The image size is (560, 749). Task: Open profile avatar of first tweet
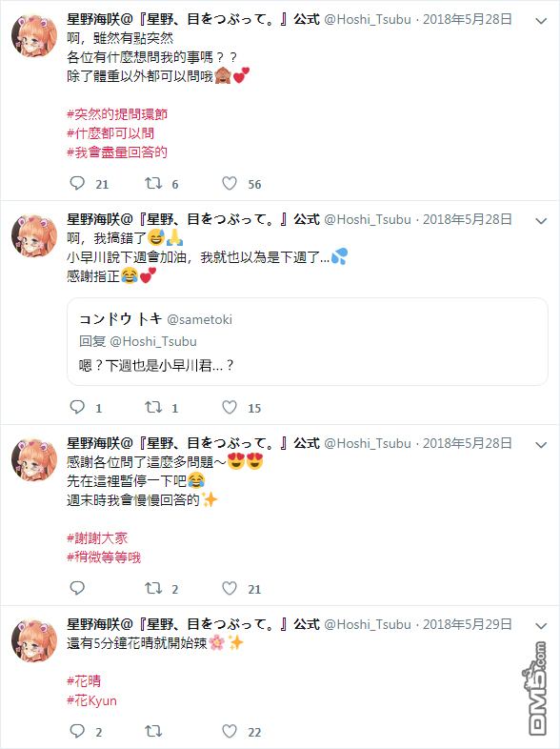click(34, 36)
